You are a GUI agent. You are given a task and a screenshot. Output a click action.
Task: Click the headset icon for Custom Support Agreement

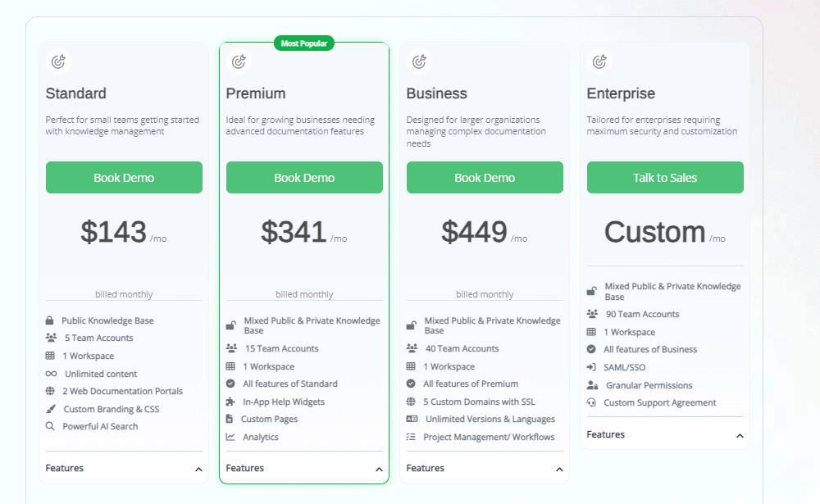pos(592,402)
